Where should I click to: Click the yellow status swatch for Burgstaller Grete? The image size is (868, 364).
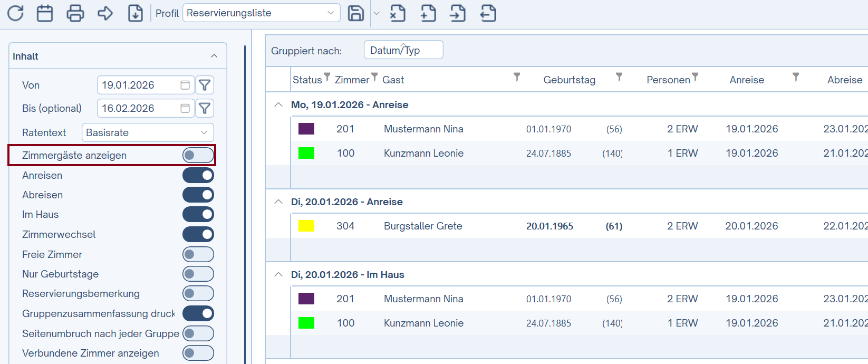pos(306,226)
